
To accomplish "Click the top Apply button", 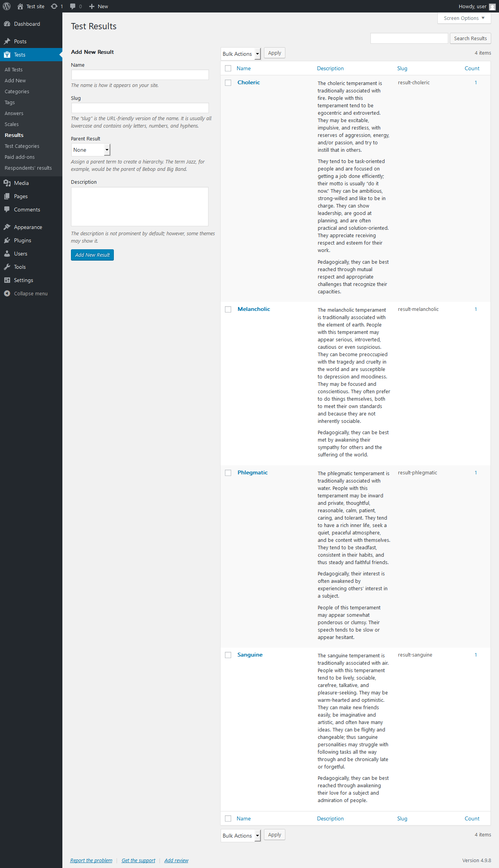I will click(x=274, y=53).
